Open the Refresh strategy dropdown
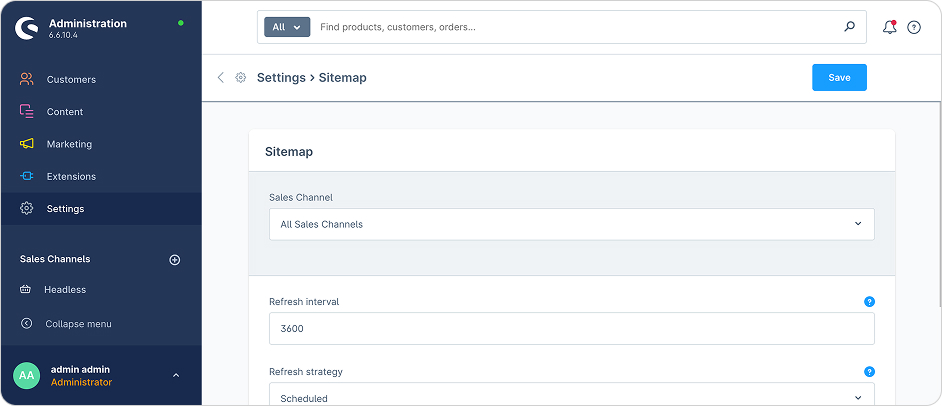The height and width of the screenshot is (406, 942). pos(571,397)
